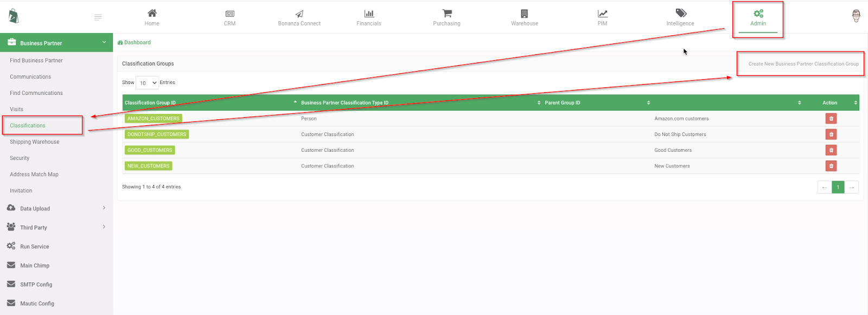
Task: Open Bonanza Connect paper plane icon
Action: [x=299, y=14]
